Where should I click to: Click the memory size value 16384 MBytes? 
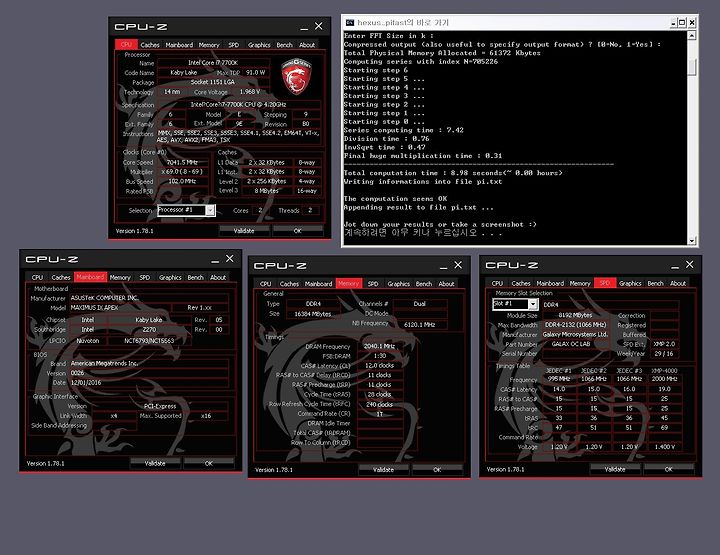[x=312, y=314]
